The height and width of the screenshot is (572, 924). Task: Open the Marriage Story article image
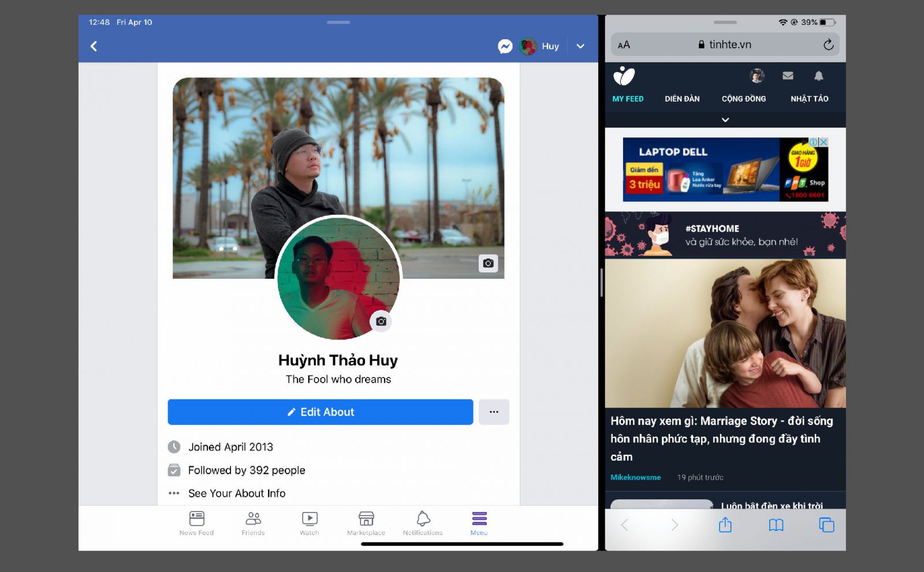[725, 333]
